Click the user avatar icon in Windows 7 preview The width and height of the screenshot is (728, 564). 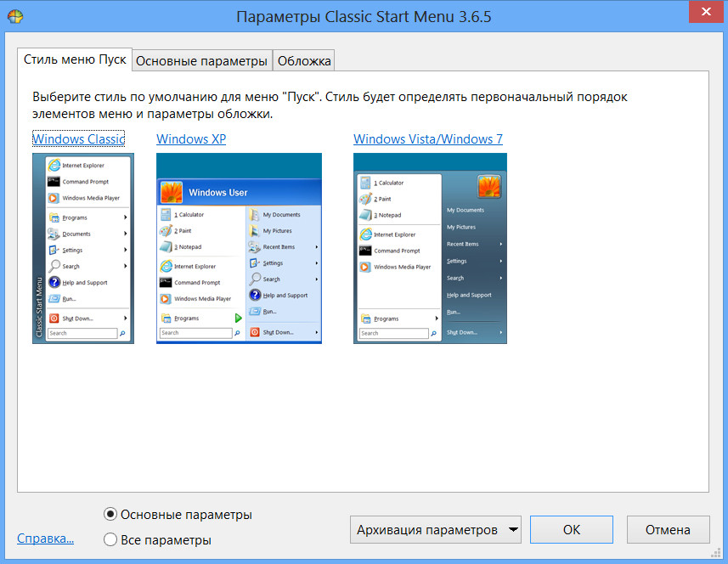pyautogui.click(x=488, y=186)
